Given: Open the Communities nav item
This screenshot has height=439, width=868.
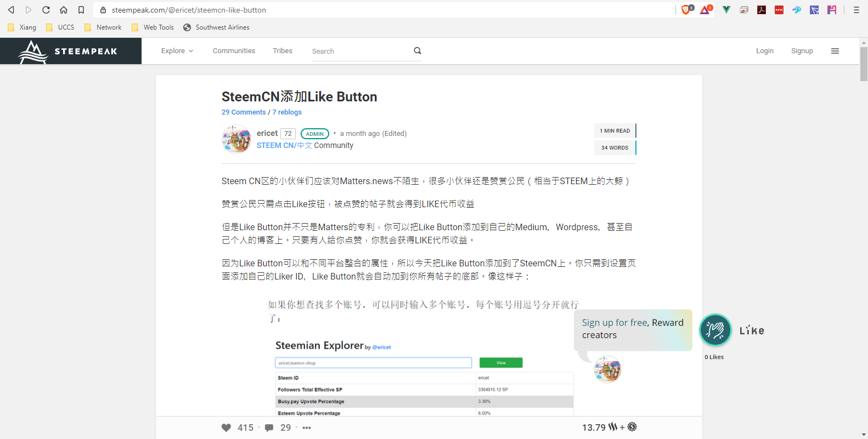Looking at the screenshot, I should (x=234, y=51).
